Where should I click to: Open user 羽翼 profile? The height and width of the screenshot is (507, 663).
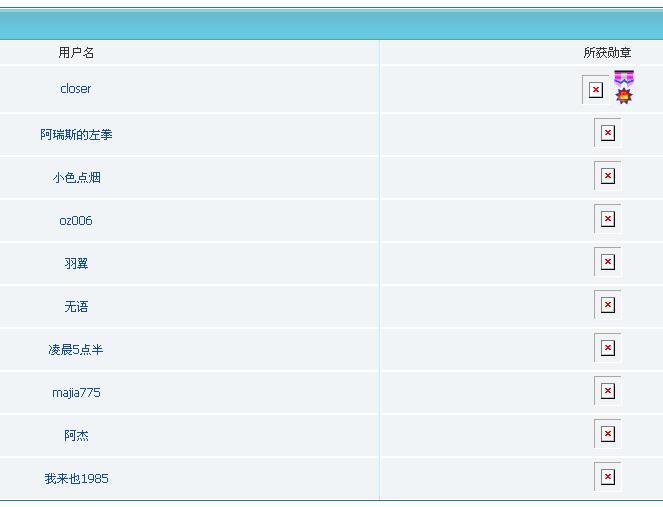pyautogui.click(x=76, y=263)
